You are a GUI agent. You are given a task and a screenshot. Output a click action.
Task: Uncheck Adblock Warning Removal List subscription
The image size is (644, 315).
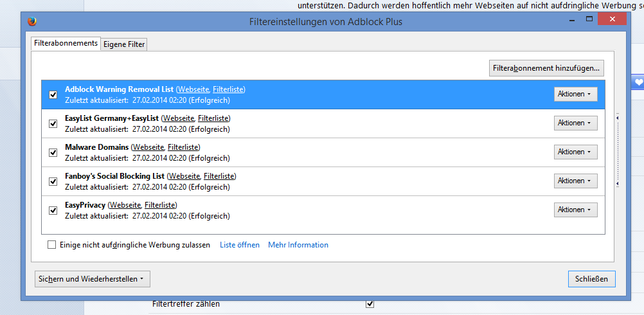click(53, 95)
